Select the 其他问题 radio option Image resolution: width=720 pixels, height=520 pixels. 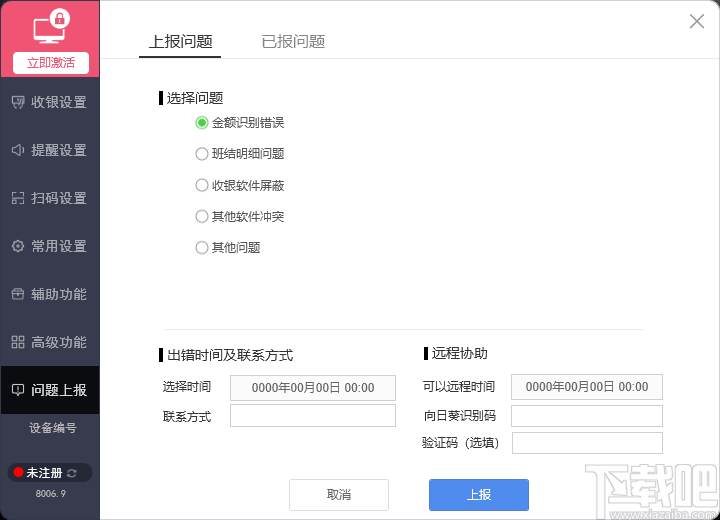(202, 248)
